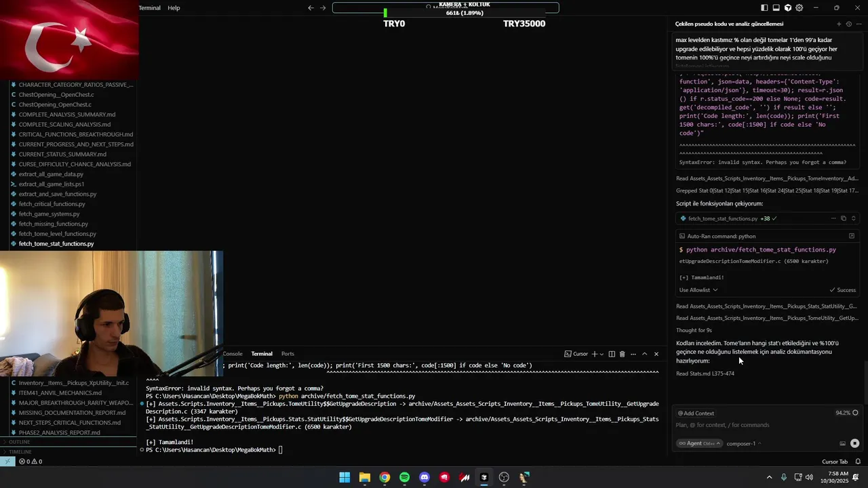
Task: Open errors and warnings status indicator
Action: [x=31, y=462]
